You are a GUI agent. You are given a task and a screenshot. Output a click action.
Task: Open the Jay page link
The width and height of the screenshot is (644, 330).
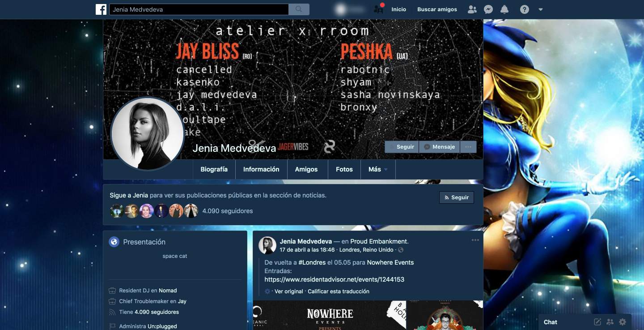[x=182, y=301]
